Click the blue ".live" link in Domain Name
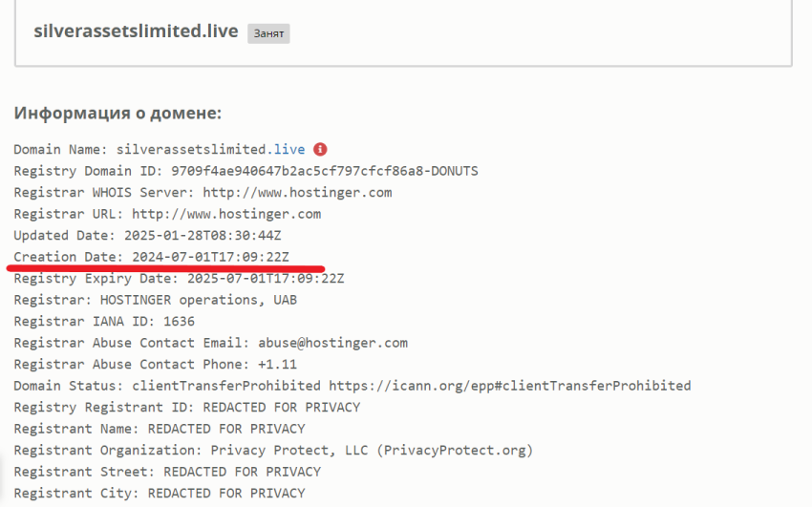Viewport: 812px width, 507px height. (288, 149)
